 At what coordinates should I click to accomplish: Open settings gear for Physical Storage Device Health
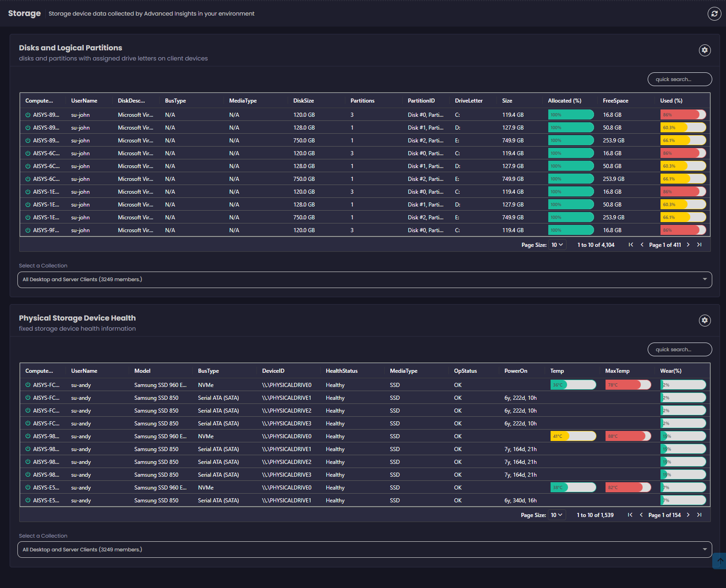[704, 321]
